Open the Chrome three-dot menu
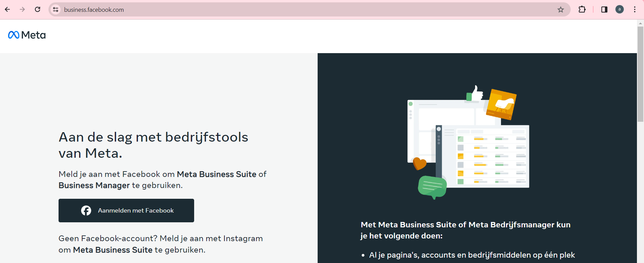The height and width of the screenshot is (263, 644). pyautogui.click(x=635, y=9)
